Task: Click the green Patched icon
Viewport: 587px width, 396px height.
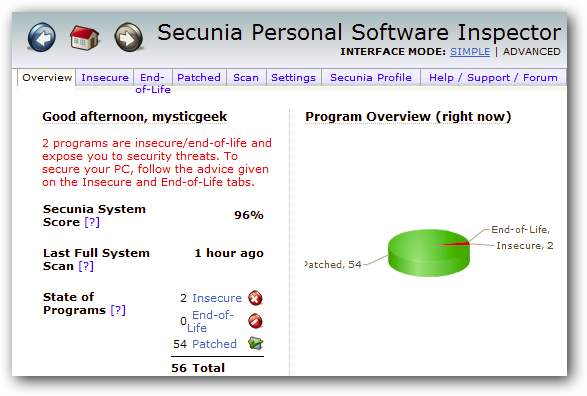Action: point(255,343)
